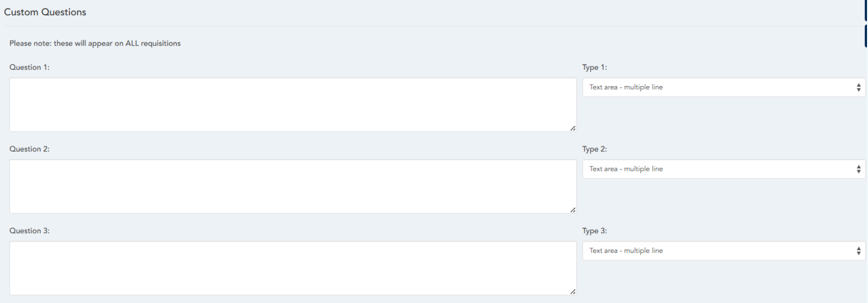Select the 'Type 2:' label text
The width and height of the screenshot is (868, 303).
pos(595,149)
